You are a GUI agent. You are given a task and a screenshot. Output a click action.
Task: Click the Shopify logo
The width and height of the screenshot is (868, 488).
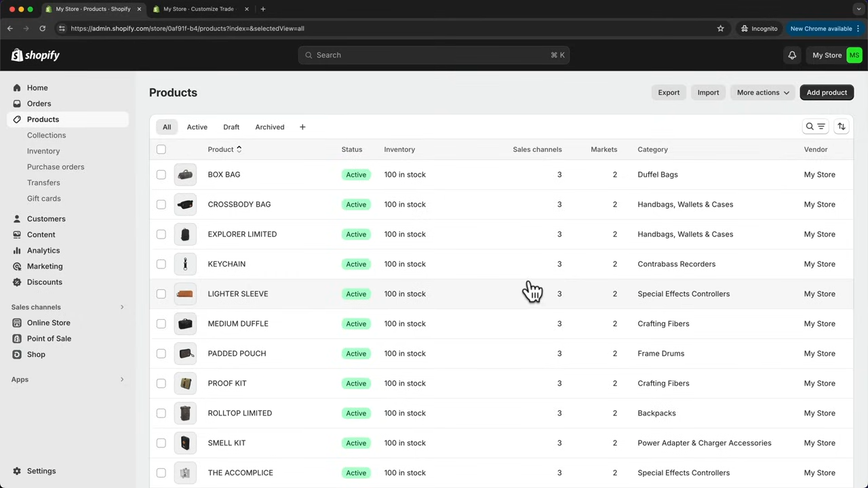(x=35, y=55)
